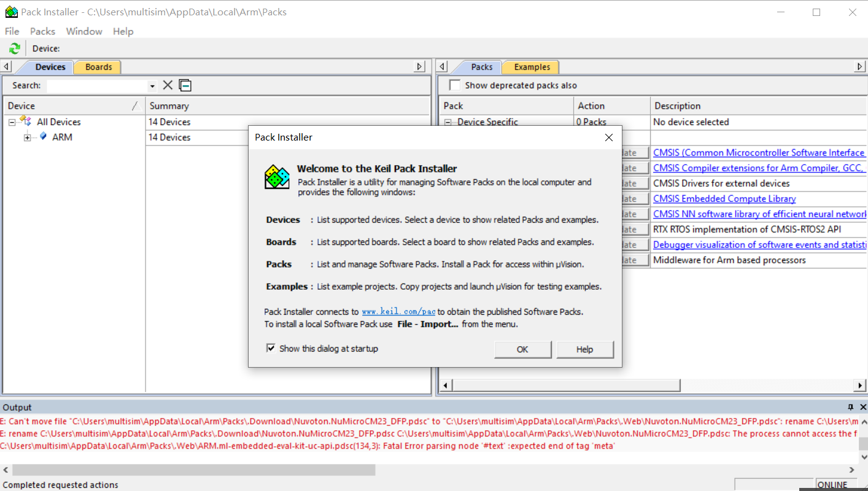Uncheck Show this dialog at startup
Viewport: 868px width, 491px height.
pyautogui.click(x=271, y=348)
